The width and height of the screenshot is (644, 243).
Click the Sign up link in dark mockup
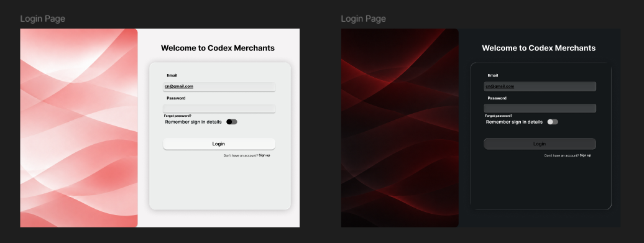[x=586, y=155]
